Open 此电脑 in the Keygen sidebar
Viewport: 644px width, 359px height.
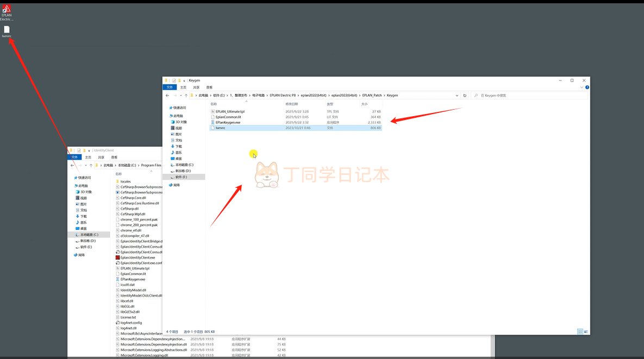click(x=178, y=116)
